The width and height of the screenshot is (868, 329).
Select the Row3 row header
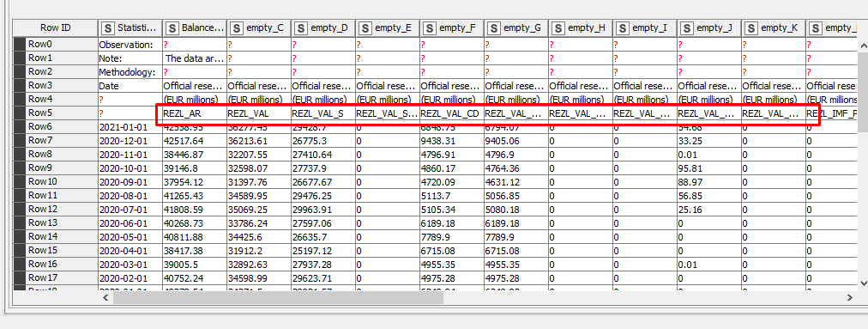[x=56, y=85]
